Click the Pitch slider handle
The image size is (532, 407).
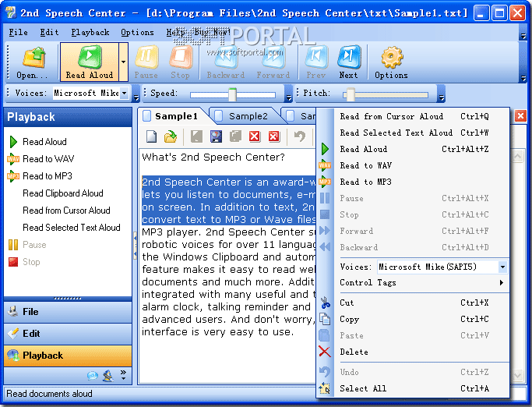click(351, 94)
